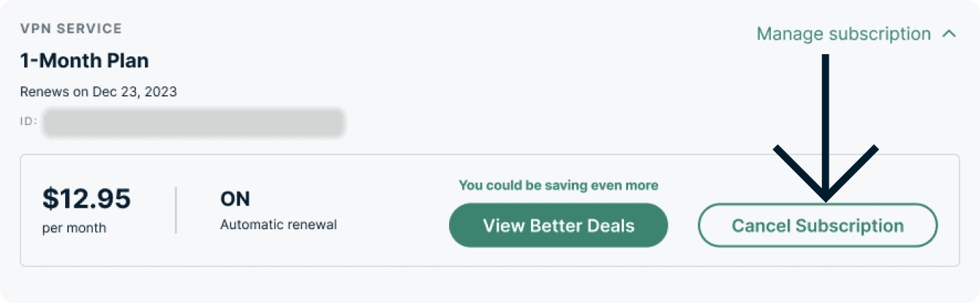Click the vertical divider beside the price
The width and height of the screenshot is (980, 303).
coord(176,210)
